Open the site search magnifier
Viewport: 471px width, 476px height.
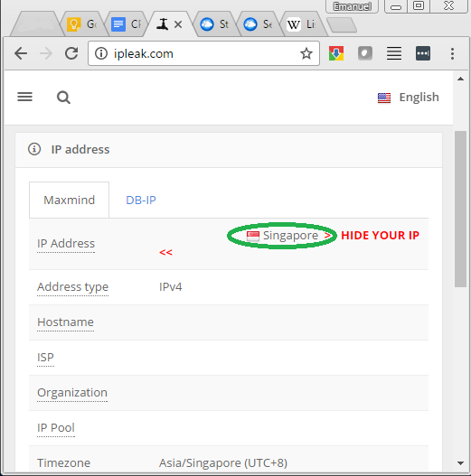[x=63, y=98]
